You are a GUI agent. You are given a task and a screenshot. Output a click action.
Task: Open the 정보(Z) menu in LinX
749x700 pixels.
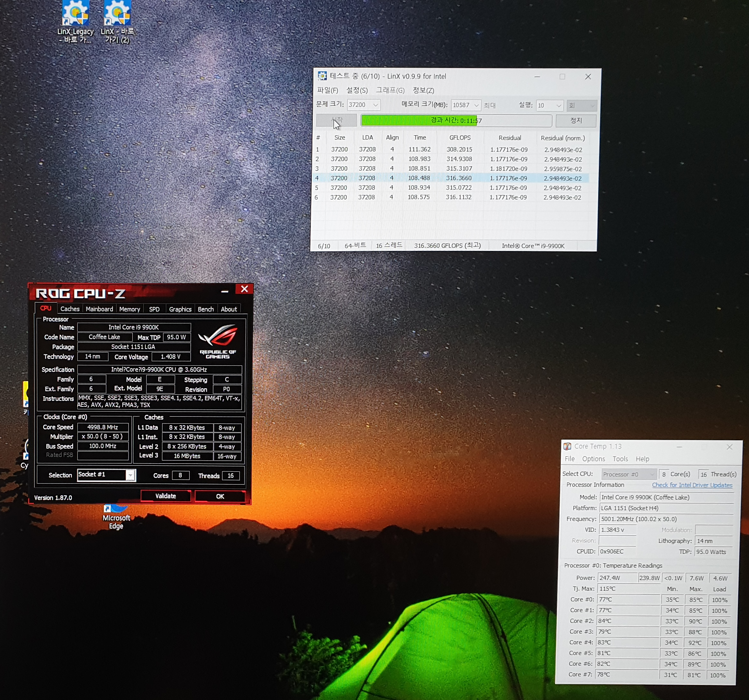tap(423, 90)
